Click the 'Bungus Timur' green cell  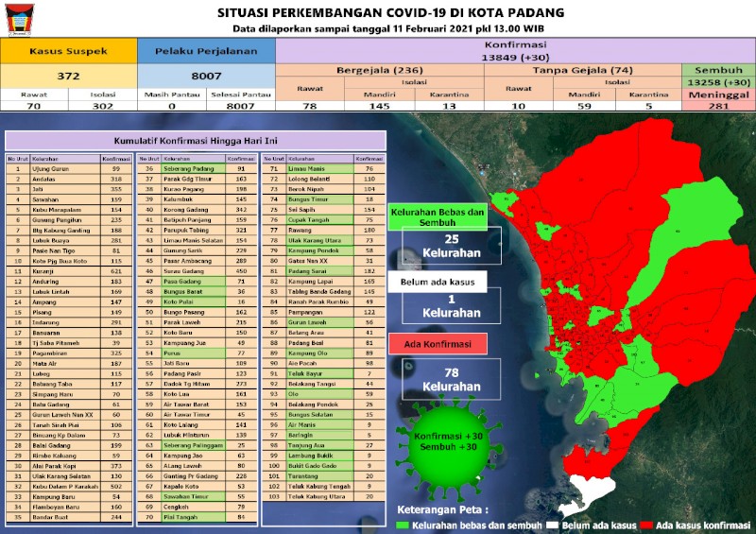click(x=320, y=199)
